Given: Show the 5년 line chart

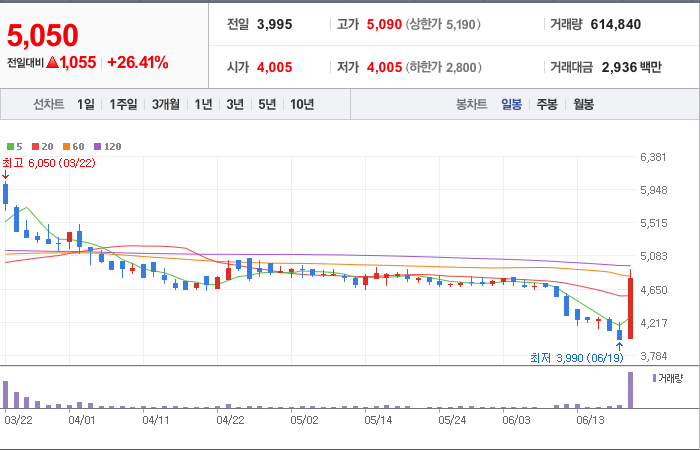Looking at the screenshot, I should coord(267,104).
